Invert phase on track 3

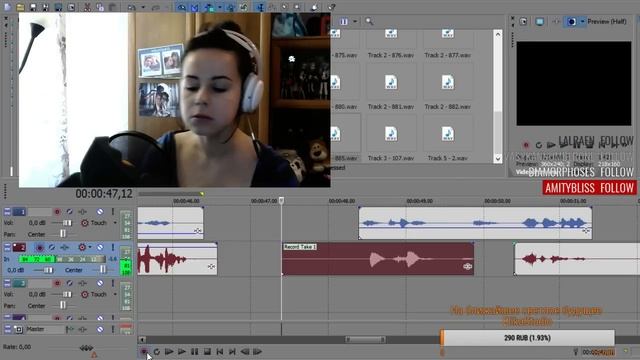[70, 283]
